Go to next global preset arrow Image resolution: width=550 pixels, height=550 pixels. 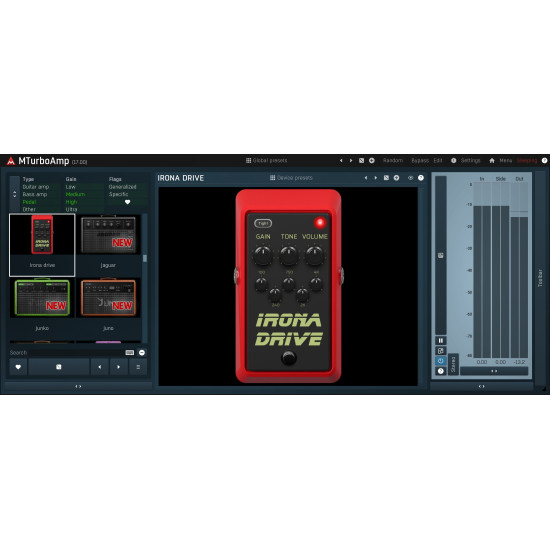click(x=351, y=161)
